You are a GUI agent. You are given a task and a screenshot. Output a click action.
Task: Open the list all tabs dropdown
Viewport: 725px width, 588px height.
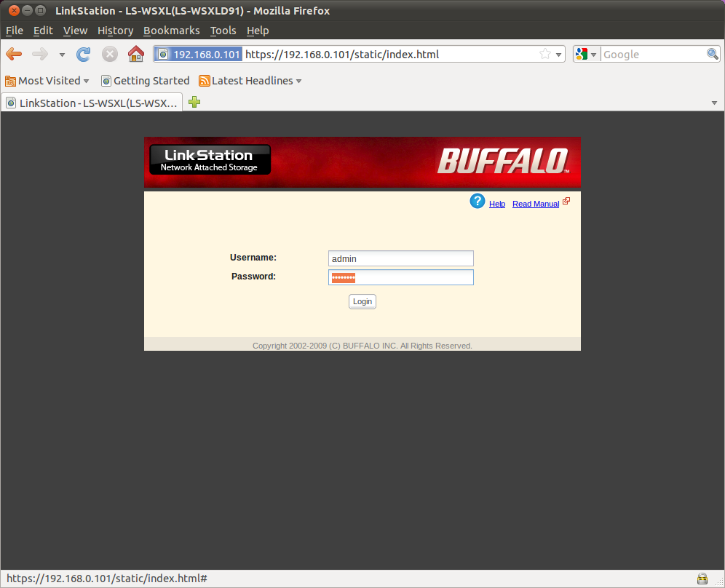(714, 103)
